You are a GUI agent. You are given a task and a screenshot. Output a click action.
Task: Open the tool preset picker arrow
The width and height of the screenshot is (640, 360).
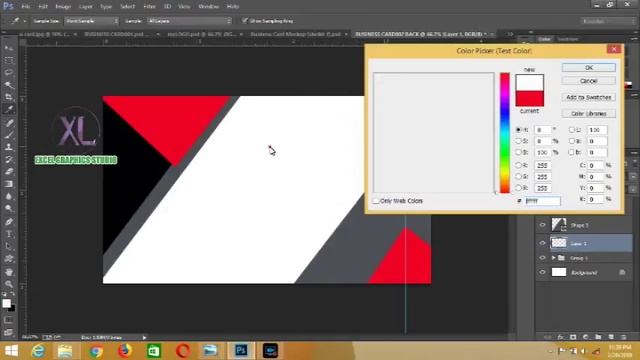pos(24,21)
